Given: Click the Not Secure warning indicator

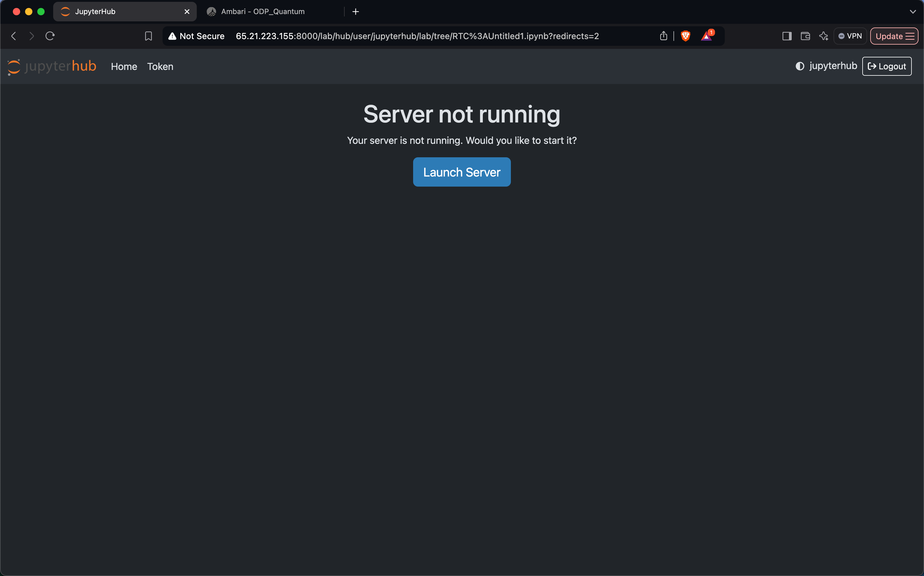Looking at the screenshot, I should click(196, 36).
